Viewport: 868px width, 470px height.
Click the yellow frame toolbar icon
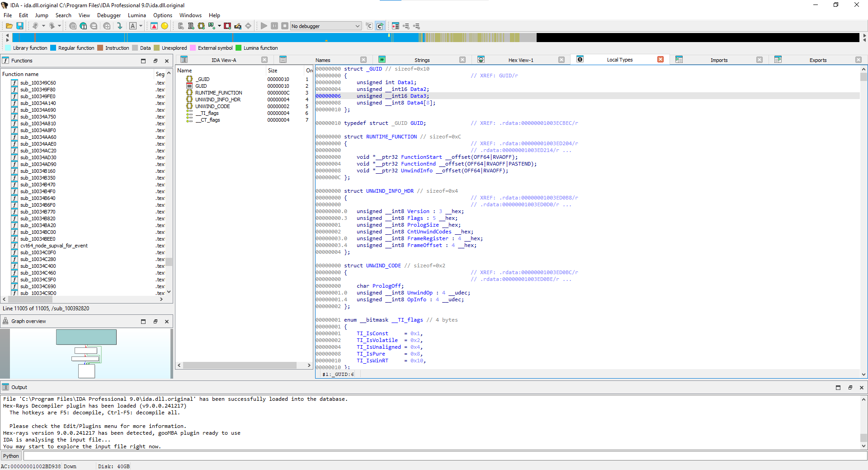tap(201, 26)
